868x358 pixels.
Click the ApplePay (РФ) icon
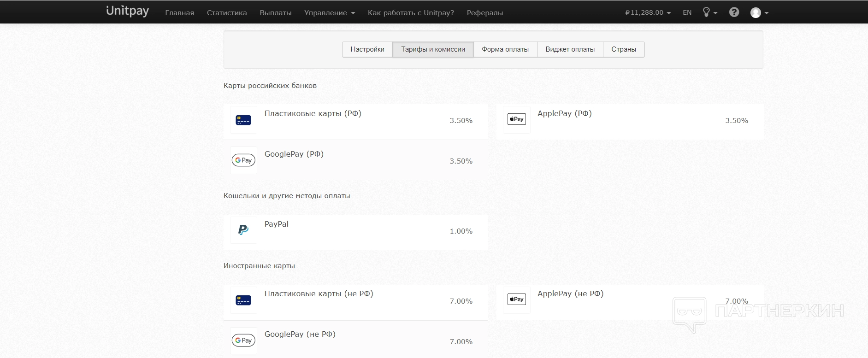pyautogui.click(x=516, y=120)
